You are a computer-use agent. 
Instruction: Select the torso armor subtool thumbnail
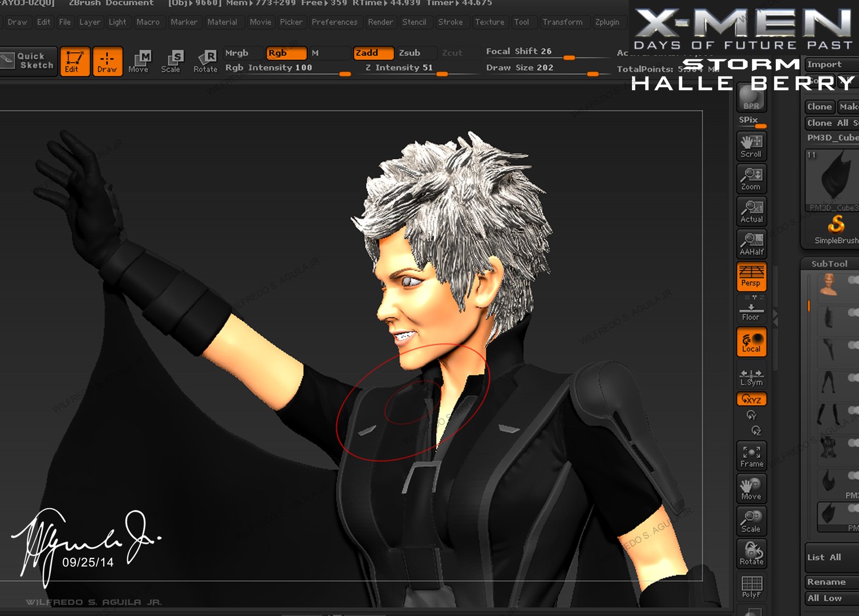(x=828, y=447)
